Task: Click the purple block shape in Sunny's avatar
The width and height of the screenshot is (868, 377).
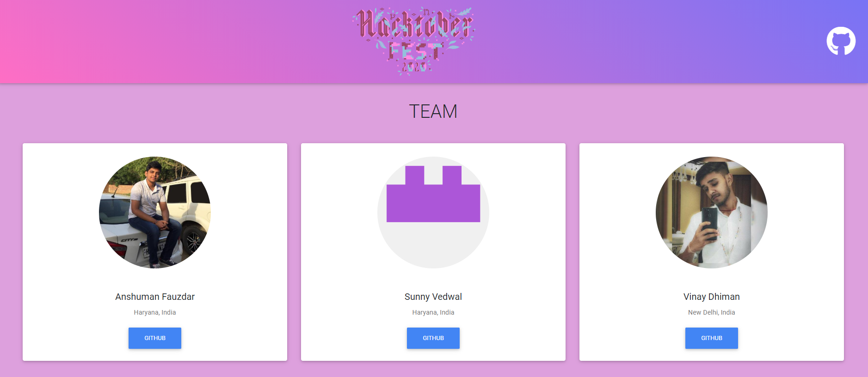Action: pos(433,194)
